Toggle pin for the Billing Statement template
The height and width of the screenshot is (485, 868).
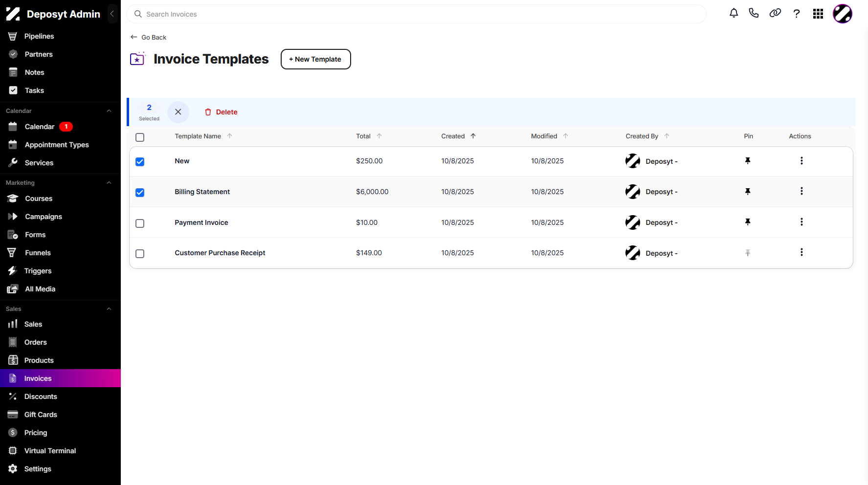click(748, 192)
